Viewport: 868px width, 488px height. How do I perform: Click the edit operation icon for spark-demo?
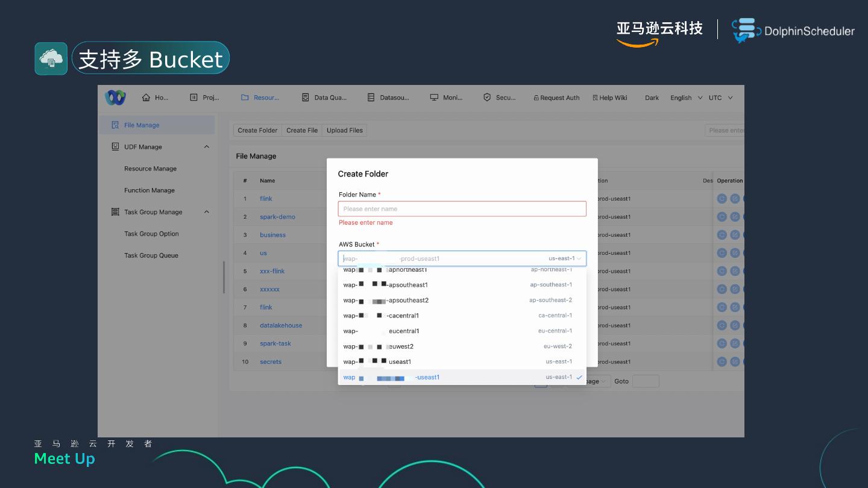coord(735,217)
